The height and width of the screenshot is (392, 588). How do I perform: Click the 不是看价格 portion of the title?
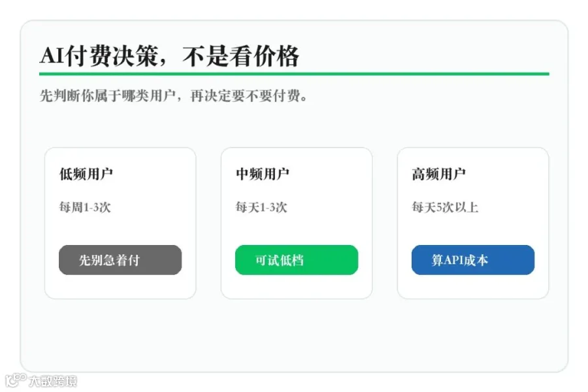(x=240, y=56)
